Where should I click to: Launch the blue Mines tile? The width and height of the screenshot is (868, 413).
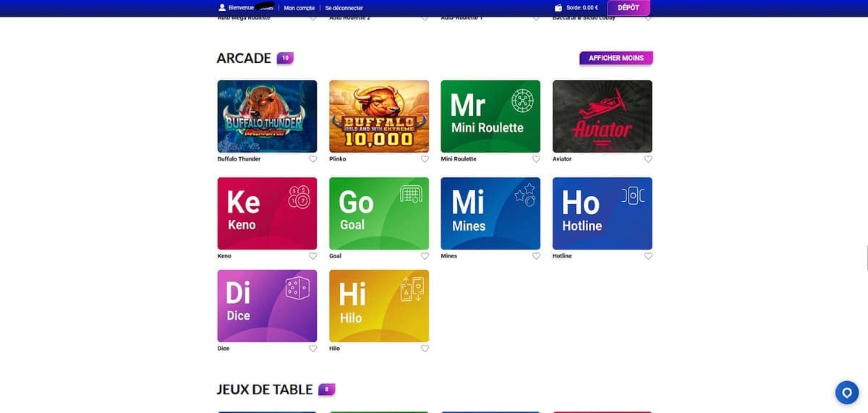(490, 213)
